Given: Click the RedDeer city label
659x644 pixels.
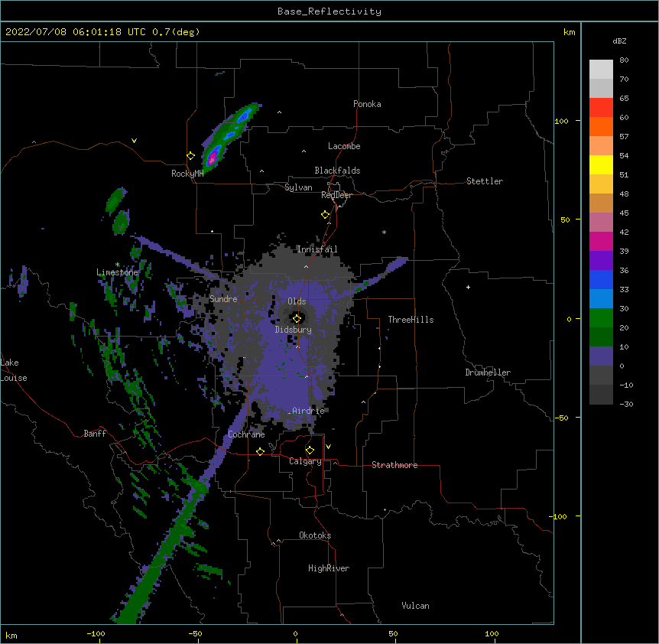Looking at the screenshot, I should 336,195.
